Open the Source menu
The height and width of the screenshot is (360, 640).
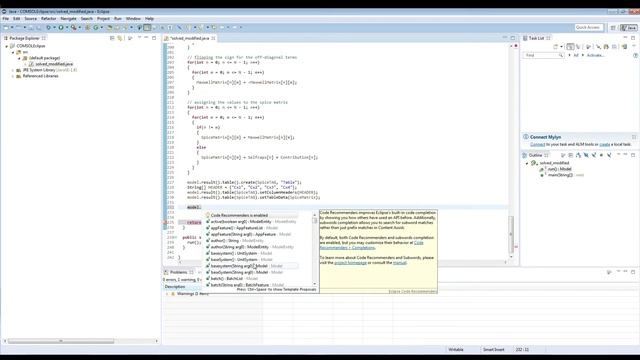tap(31, 19)
